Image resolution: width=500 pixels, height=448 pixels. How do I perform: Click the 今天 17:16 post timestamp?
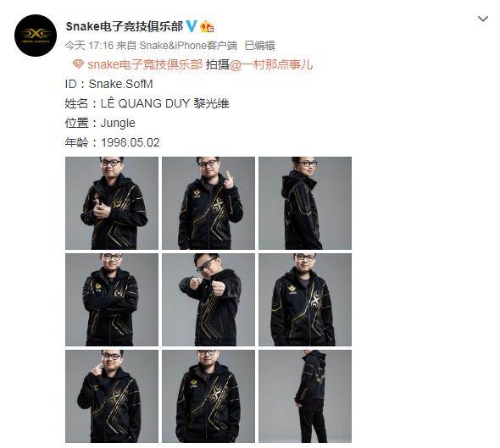coord(89,46)
